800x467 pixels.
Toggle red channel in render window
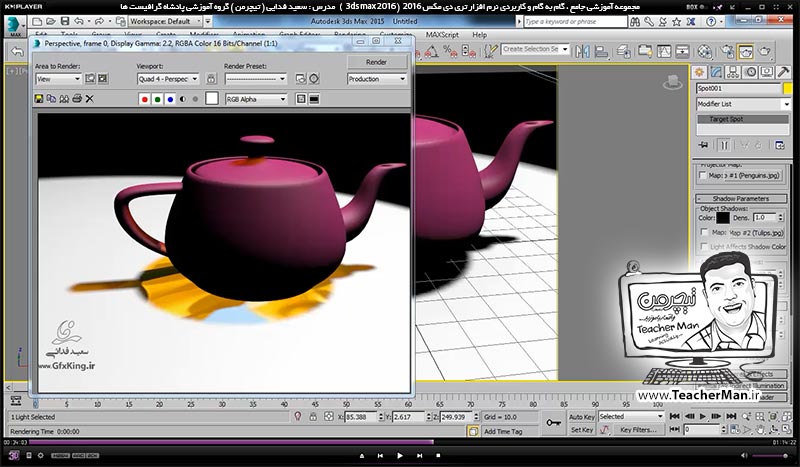pyautogui.click(x=144, y=99)
